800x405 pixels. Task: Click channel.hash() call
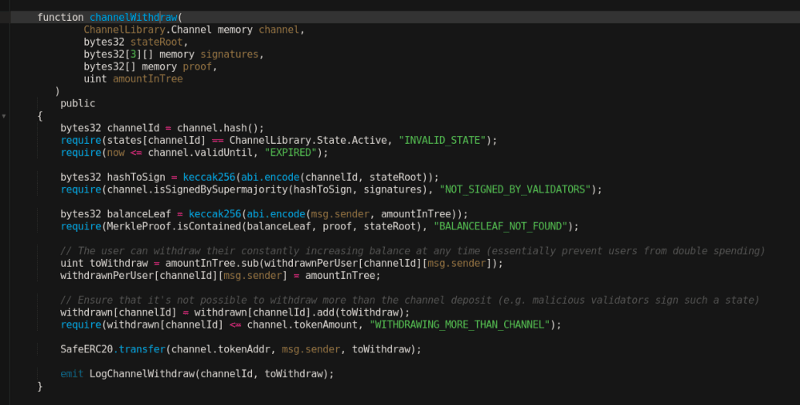220,128
